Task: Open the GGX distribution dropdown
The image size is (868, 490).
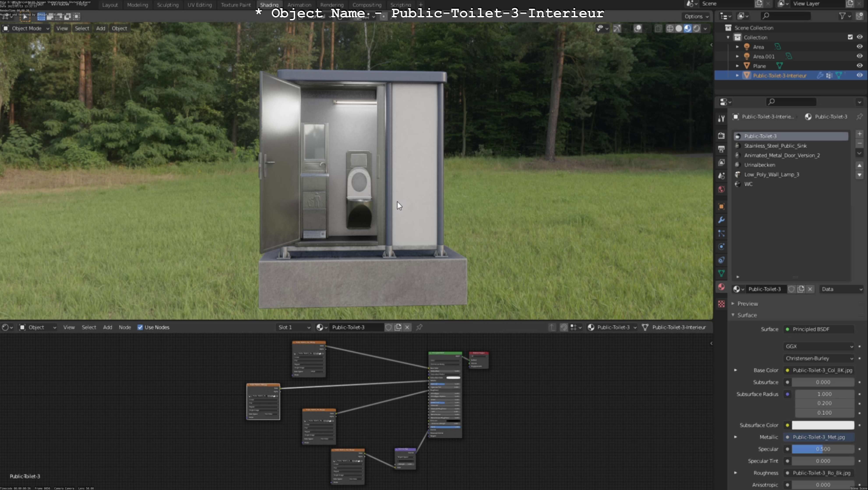Action: click(x=819, y=346)
